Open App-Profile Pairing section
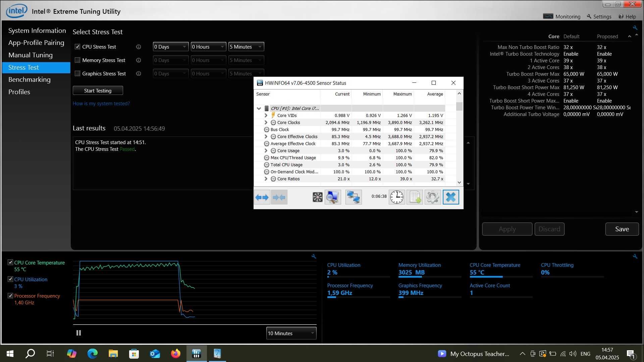Screen dimensions: 644x362 coord(36,43)
